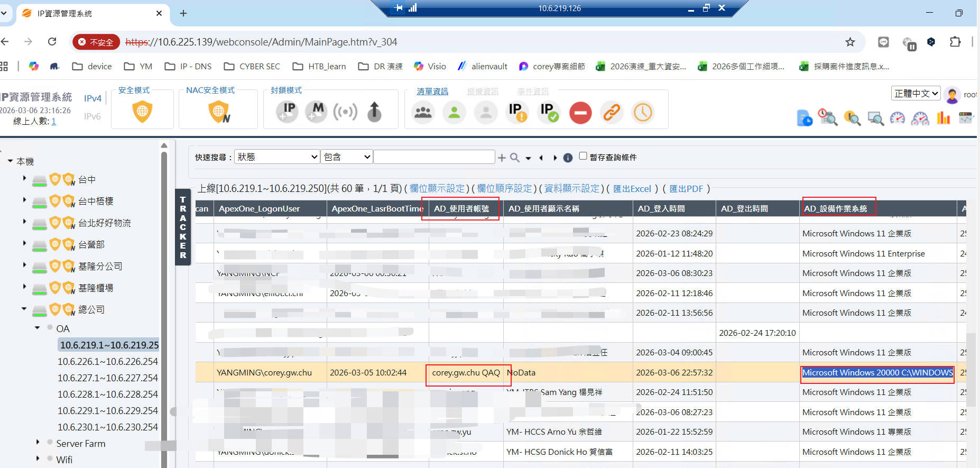Open the browser extensions puzzle icon

pyautogui.click(x=955, y=42)
